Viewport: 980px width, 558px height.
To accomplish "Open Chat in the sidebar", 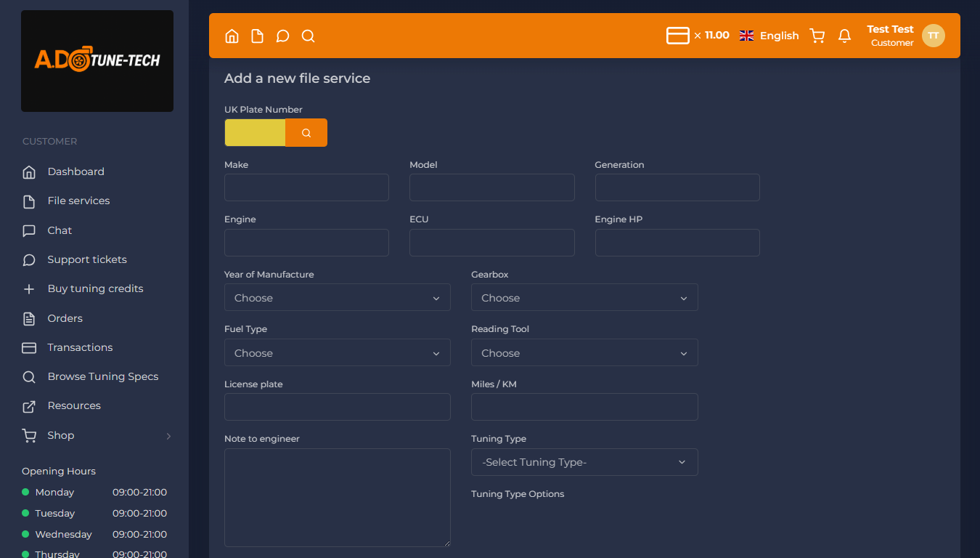I will point(60,230).
